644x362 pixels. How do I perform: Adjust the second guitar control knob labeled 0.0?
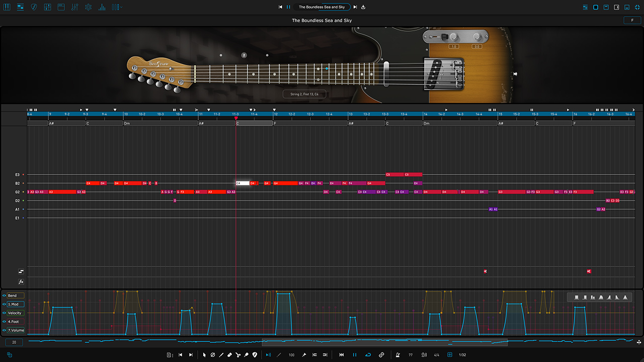point(476,37)
